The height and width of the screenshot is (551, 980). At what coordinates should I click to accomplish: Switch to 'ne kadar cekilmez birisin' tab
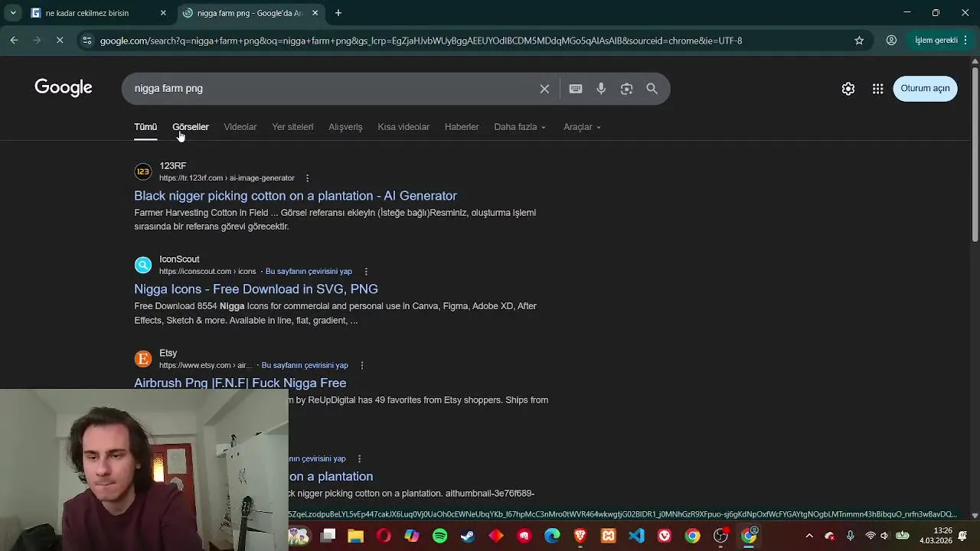point(87,13)
